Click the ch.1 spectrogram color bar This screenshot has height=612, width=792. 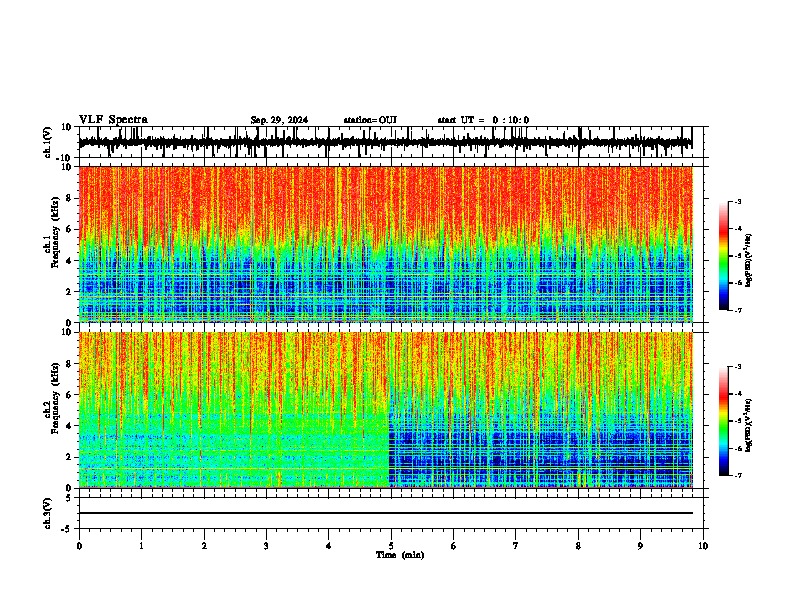pos(724,256)
